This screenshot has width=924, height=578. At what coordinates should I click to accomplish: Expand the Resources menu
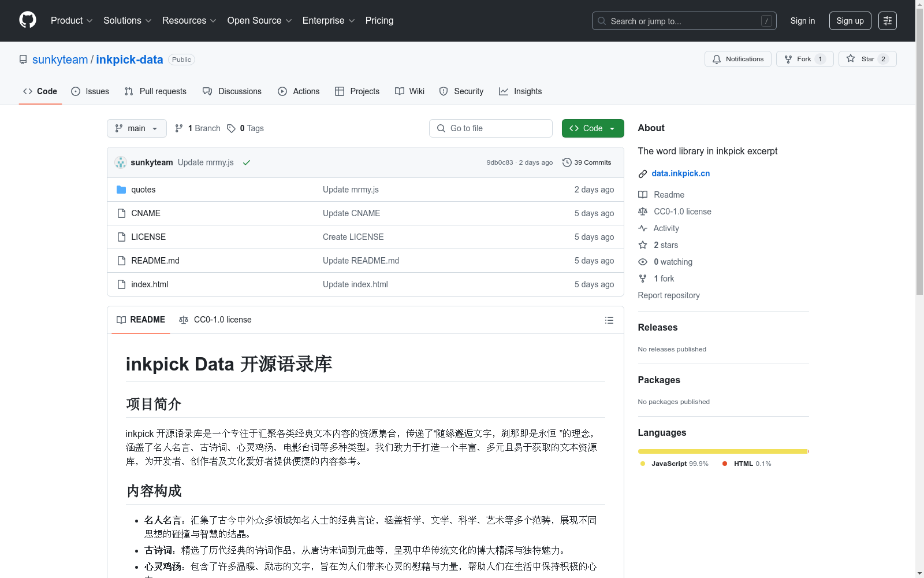click(189, 21)
